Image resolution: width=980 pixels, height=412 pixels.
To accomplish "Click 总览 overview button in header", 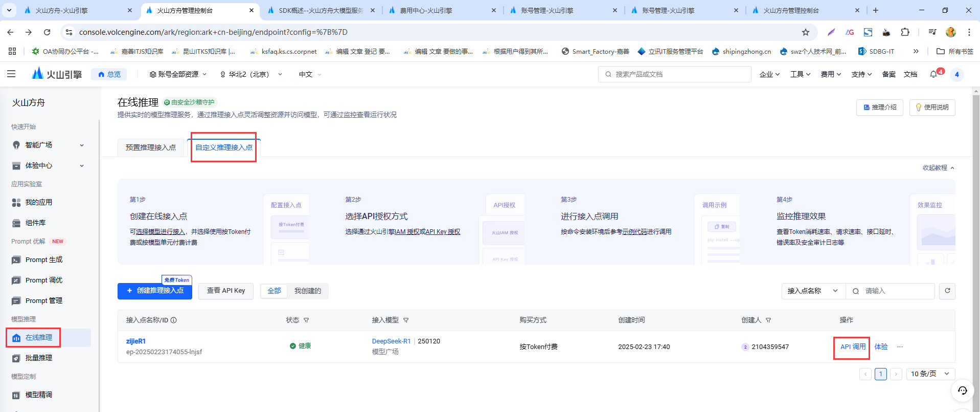I will tap(109, 74).
